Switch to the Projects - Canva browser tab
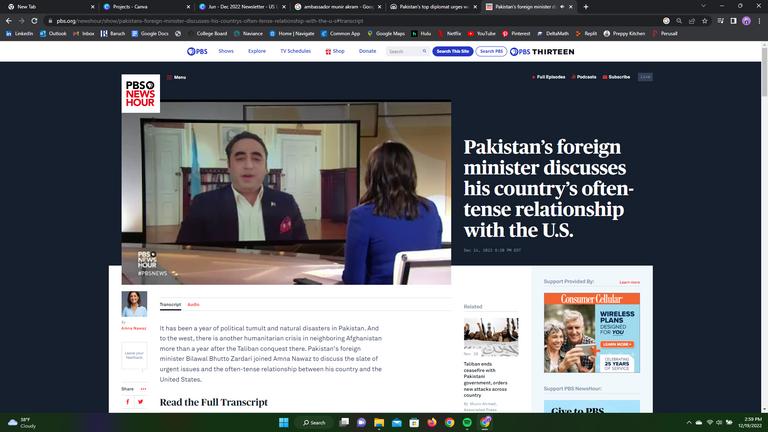Screen dimensions: 768x432 pyautogui.click(x=146, y=7)
